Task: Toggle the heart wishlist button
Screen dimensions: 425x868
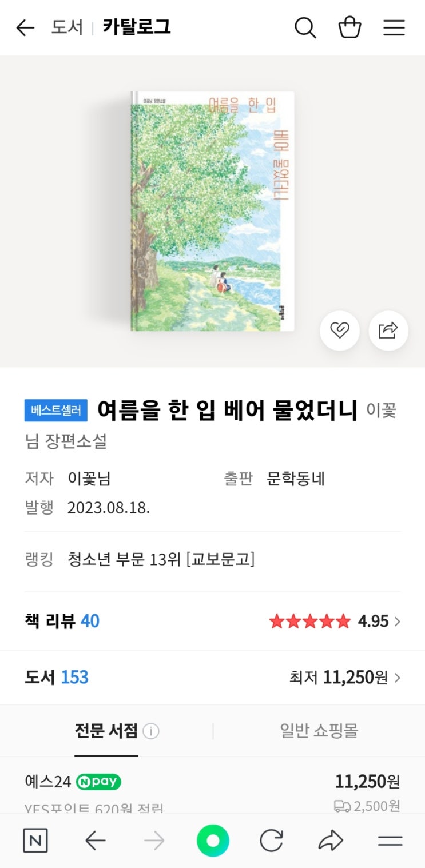Action: 340,331
